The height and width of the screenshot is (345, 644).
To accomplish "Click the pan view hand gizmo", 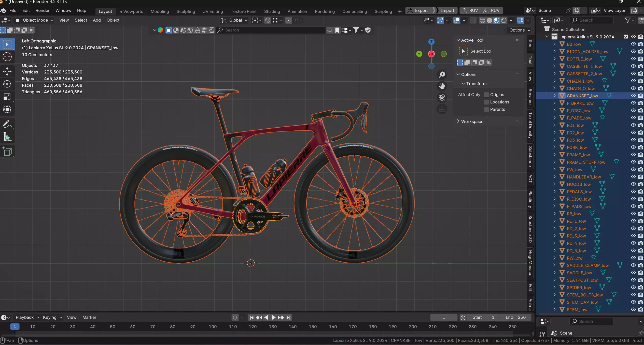I will pyautogui.click(x=442, y=86).
